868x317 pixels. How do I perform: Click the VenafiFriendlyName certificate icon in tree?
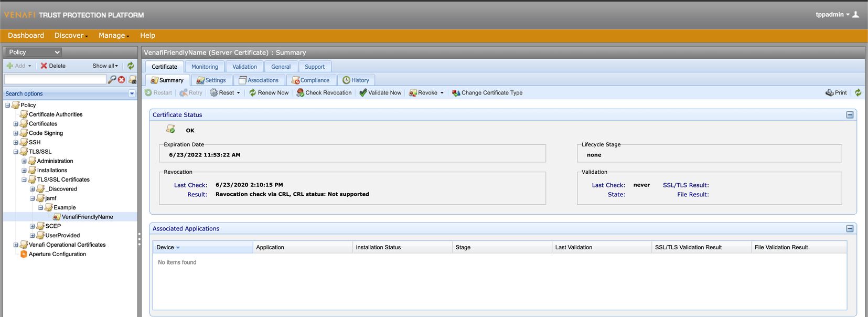57,217
